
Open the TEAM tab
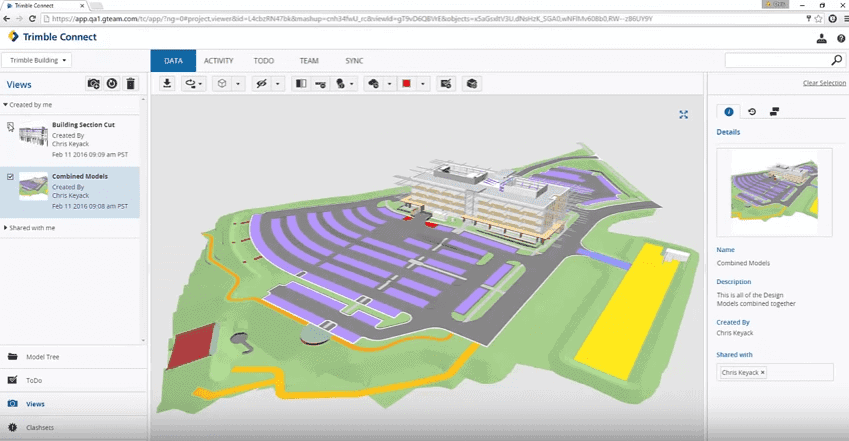tap(309, 61)
